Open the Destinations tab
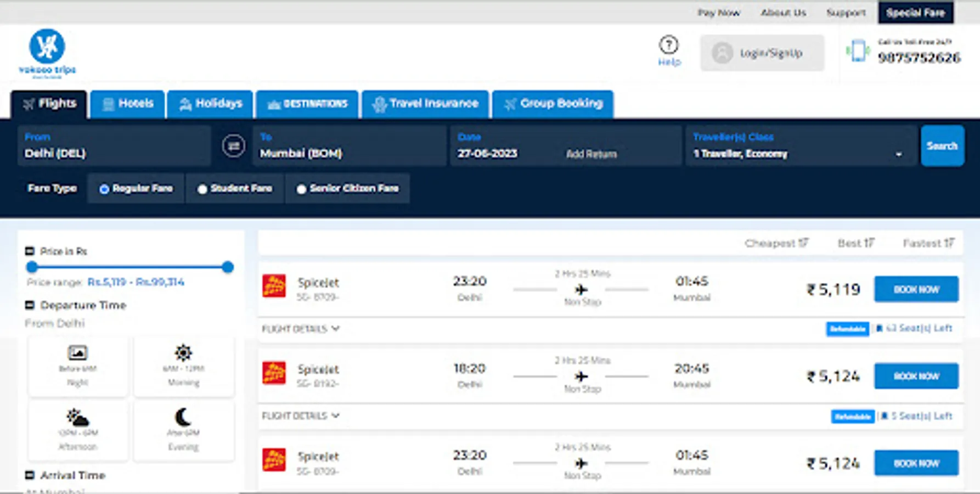The width and height of the screenshot is (980, 494). pyautogui.click(x=307, y=104)
